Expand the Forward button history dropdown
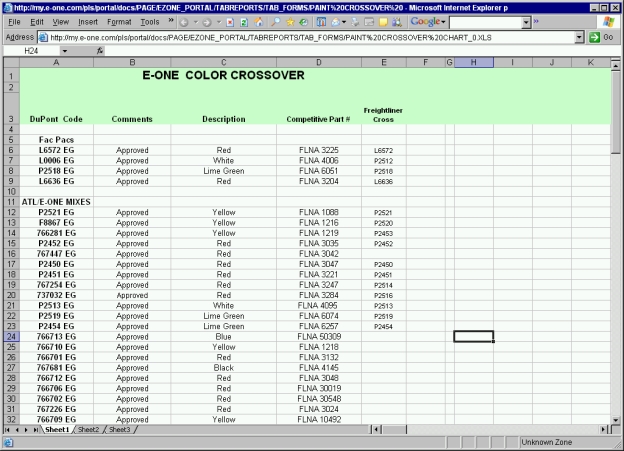624x451 pixels. point(218,22)
